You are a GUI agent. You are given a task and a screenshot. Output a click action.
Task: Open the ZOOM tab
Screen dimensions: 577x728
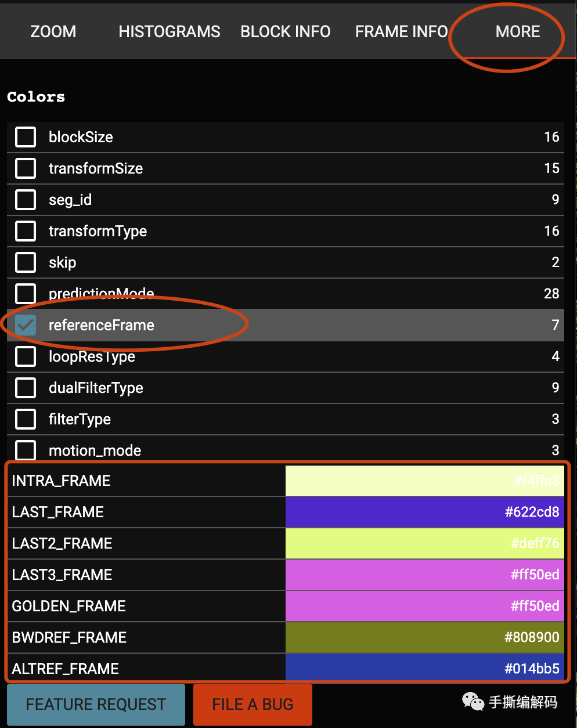53,31
